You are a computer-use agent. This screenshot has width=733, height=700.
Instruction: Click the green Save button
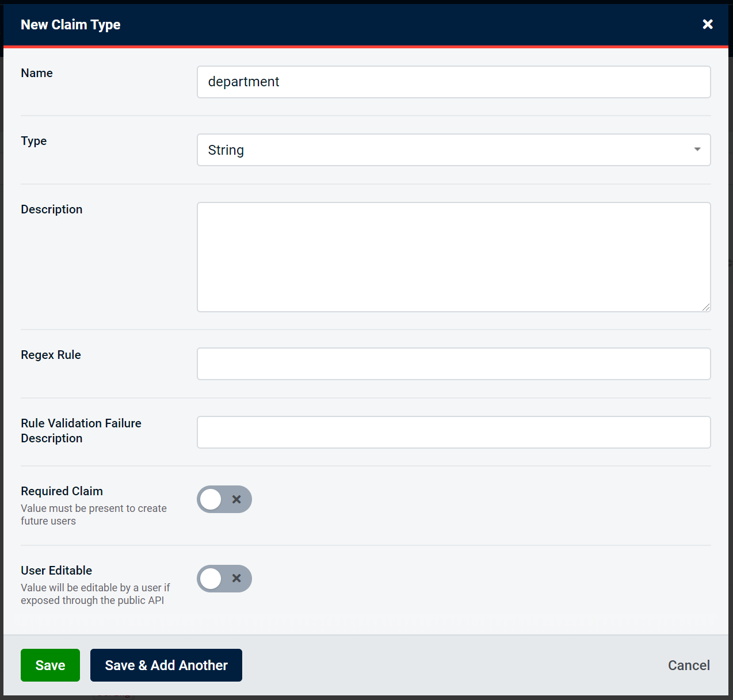click(x=50, y=665)
